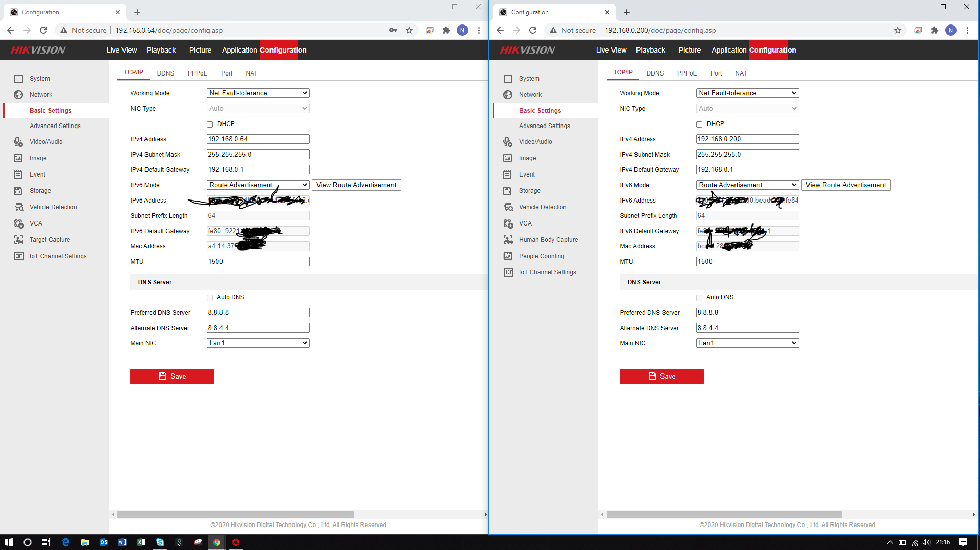Click Vehicle Detection icon in left sidebar
This screenshot has width=980, height=550.
tap(18, 207)
